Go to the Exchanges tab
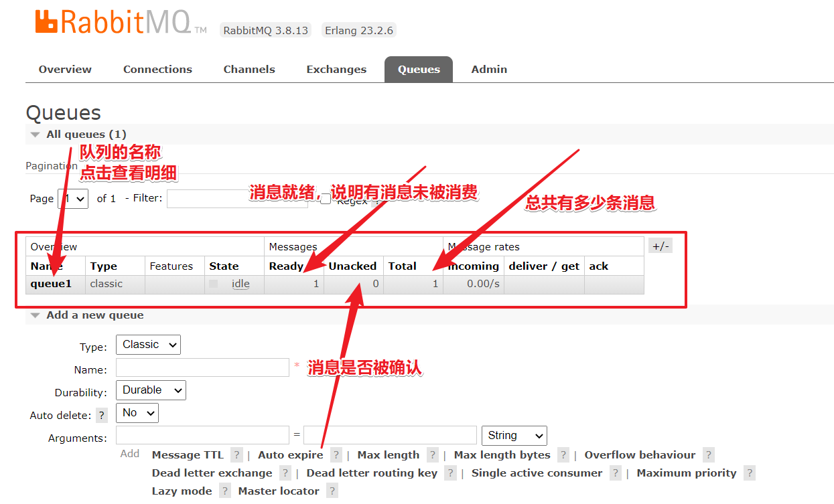 tap(336, 70)
